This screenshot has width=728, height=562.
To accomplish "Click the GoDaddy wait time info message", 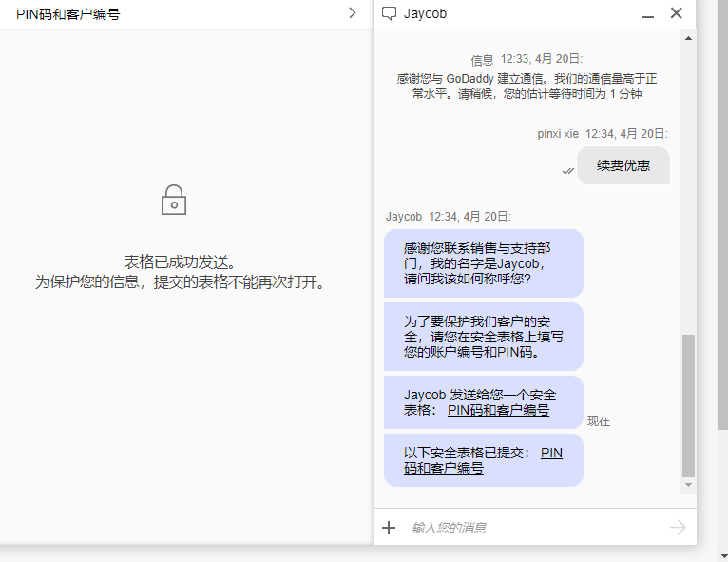I will pos(527,86).
